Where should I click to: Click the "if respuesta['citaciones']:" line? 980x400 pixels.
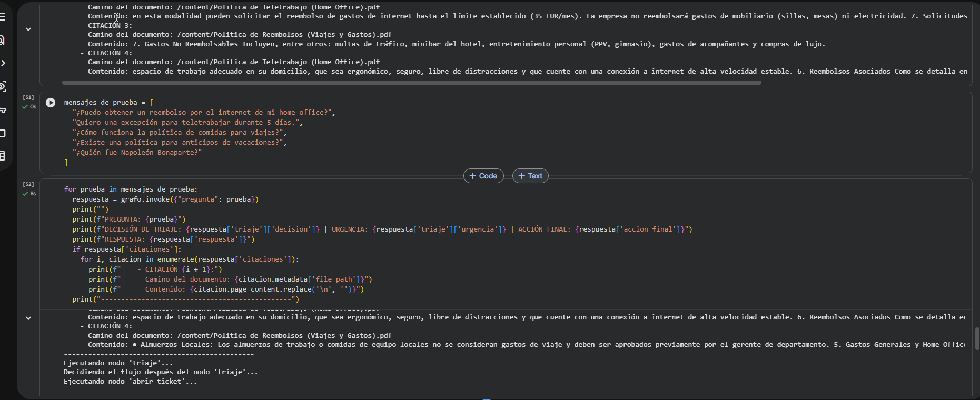click(126, 249)
